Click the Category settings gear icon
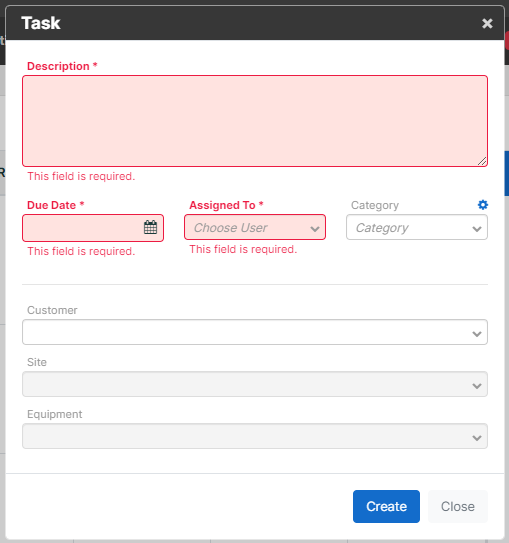Viewport: 509px width, 543px height. [483, 205]
